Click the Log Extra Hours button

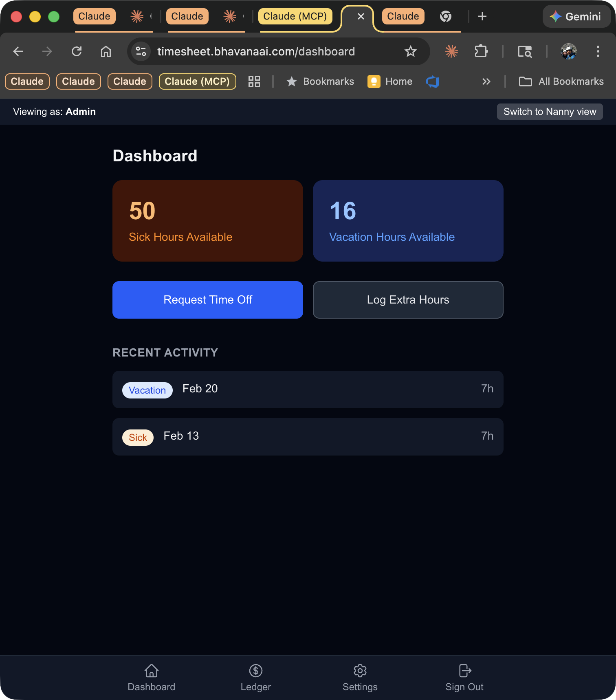[408, 300]
